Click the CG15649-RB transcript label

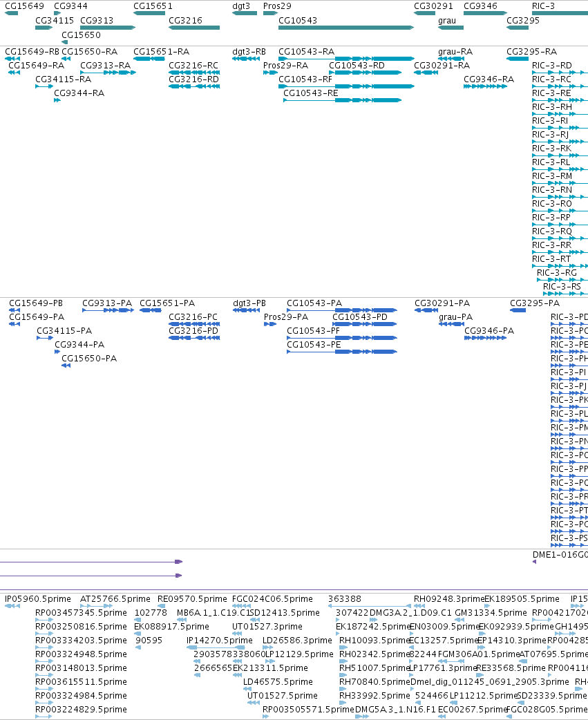pyautogui.click(x=32, y=51)
